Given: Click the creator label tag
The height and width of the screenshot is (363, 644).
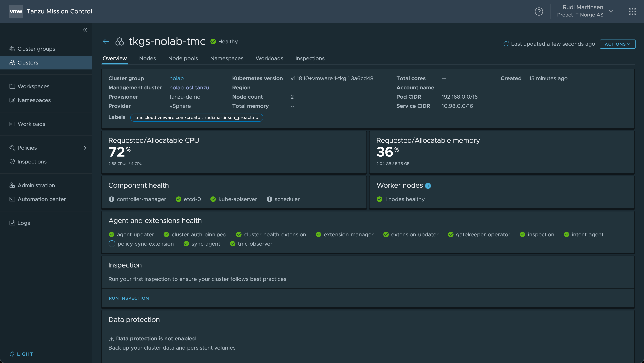Looking at the screenshot, I should [x=196, y=118].
